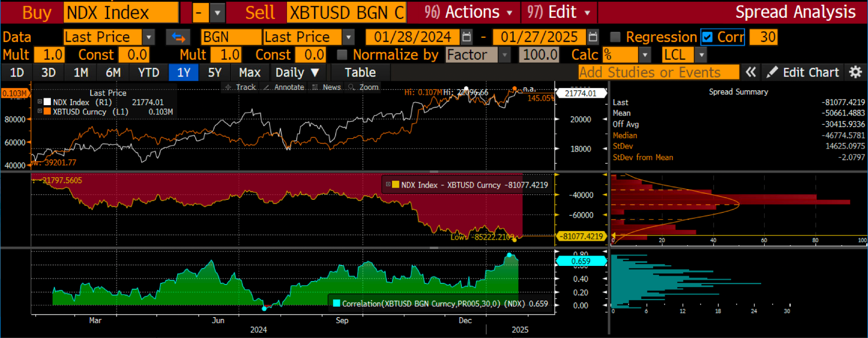Screen dimensions: 868x338
Task: Click the swap securities arrows icon
Action: pos(178,37)
